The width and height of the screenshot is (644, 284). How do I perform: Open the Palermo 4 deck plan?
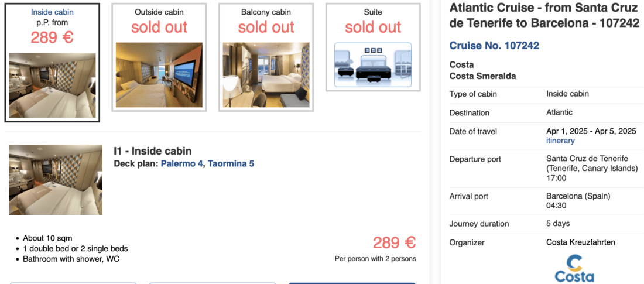click(x=182, y=163)
